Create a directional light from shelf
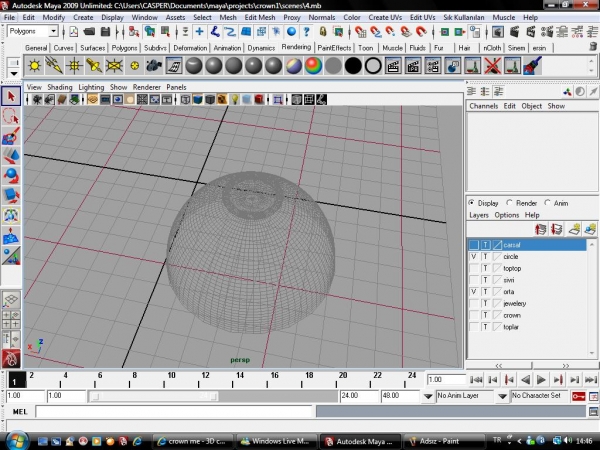This screenshot has width=600, height=450. point(54,66)
